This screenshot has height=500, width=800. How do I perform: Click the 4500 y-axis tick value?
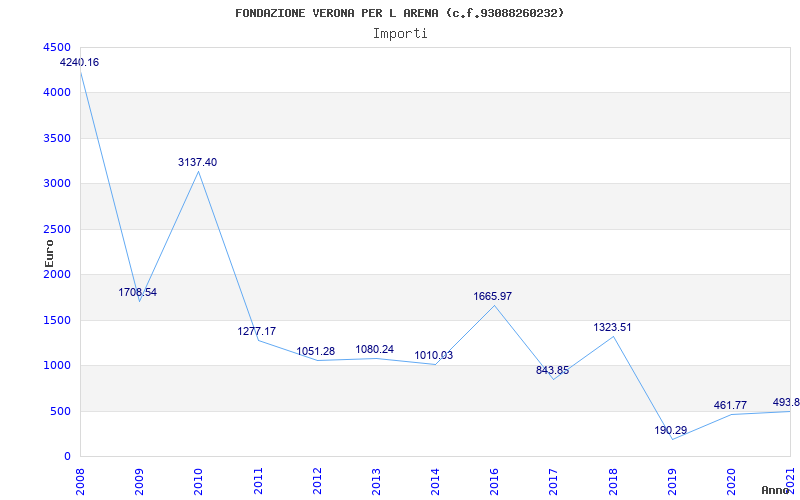coord(57,48)
